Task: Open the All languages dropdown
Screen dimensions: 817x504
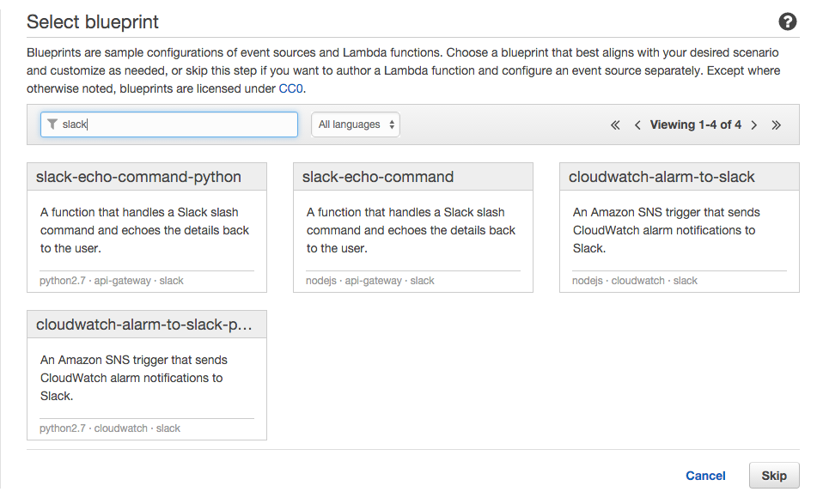Action: [355, 124]
